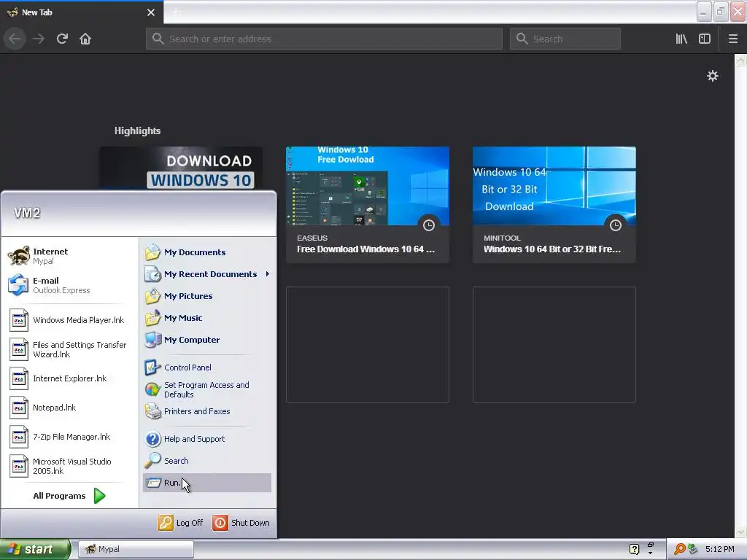Click the Highlights section heading
Screen dimensions: 747x560
[137, 131]
